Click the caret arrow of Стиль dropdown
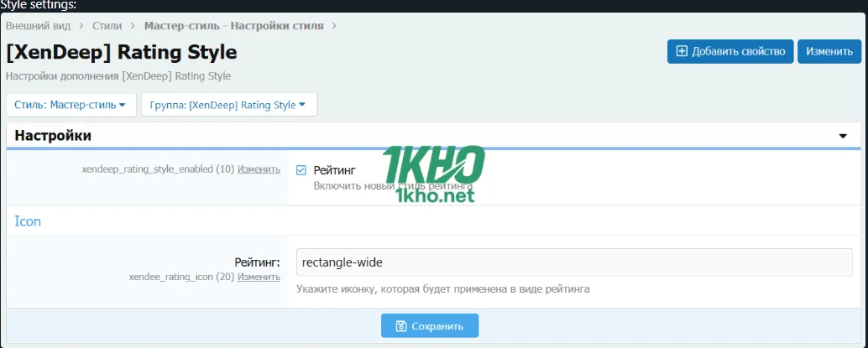This screenshot has height=348, width=868. pyautogui.click(x=123, y=106)
